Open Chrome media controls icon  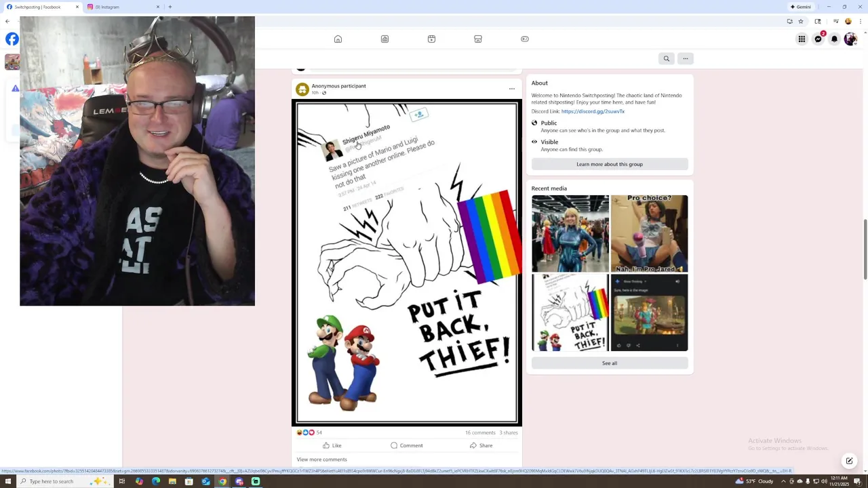835,21
